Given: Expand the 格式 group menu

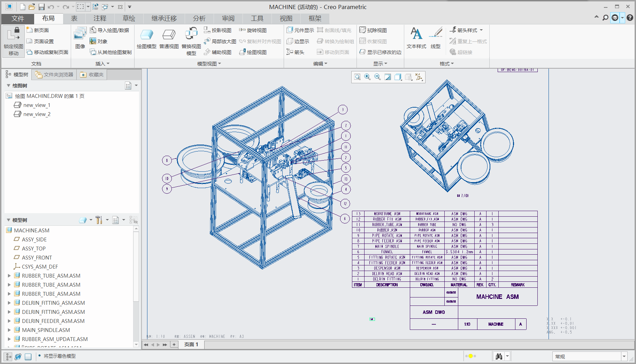Looking at the screenshot, I should (447, 63).
